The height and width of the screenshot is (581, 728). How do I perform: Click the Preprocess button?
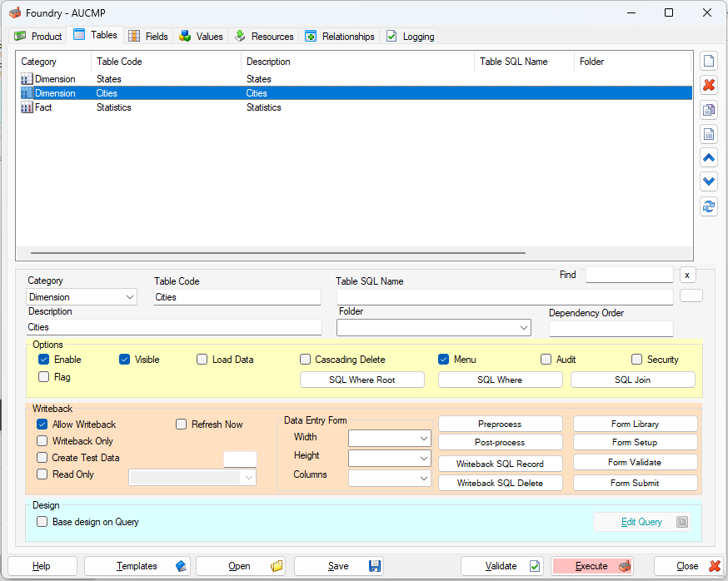coord(500,424)
